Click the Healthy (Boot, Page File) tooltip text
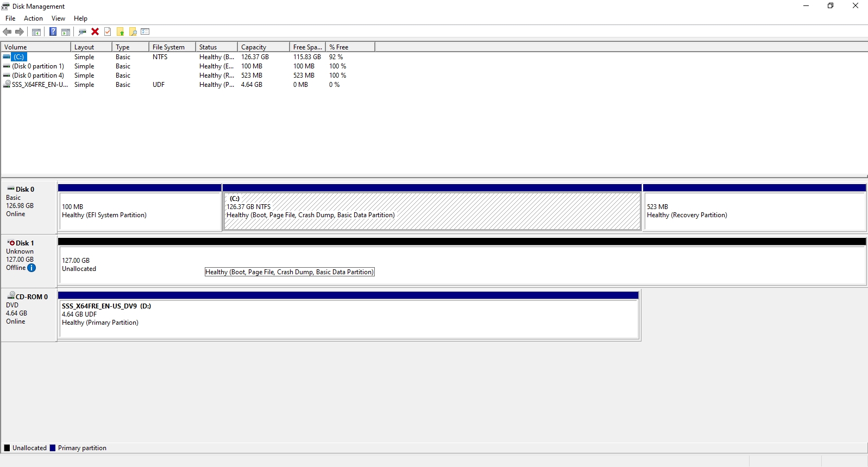 [290, 272]
